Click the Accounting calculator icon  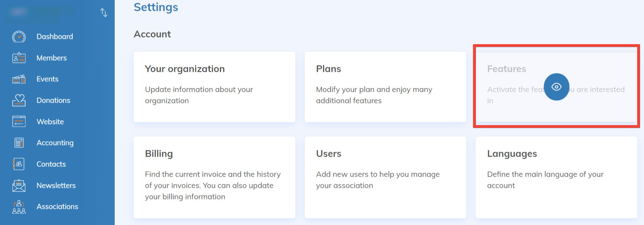[19, 143]
